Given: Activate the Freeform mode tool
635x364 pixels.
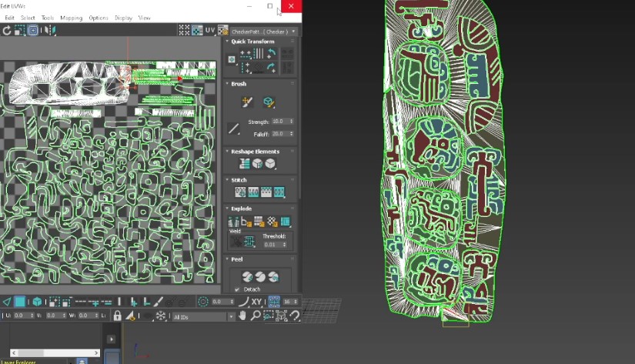Looking at the screenshot, I should [33, 30].
